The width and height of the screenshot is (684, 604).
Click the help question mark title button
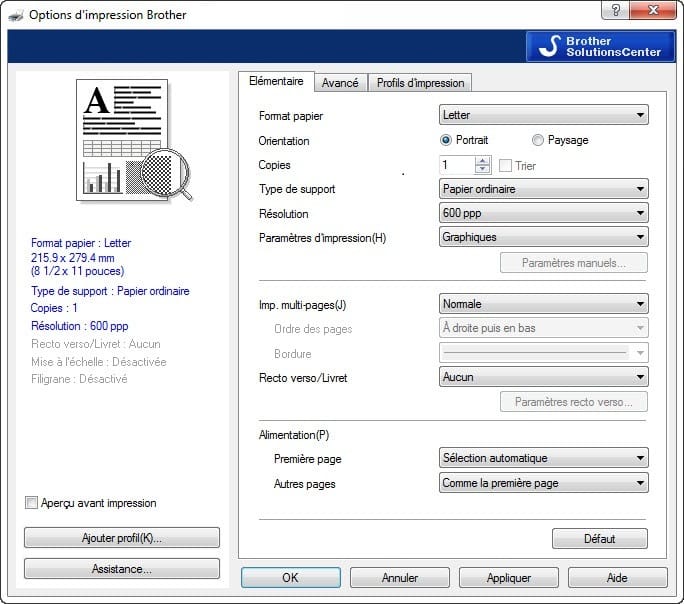616,10
